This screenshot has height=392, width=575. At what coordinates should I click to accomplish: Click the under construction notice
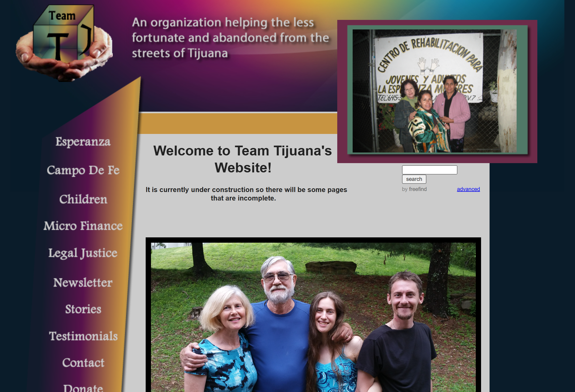click(x=247, y=194)
